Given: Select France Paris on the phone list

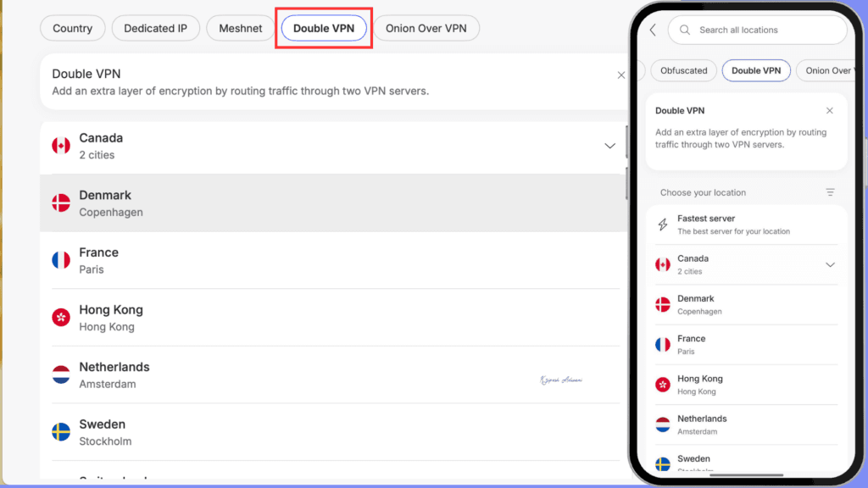Looking at the screenshot, I should (746, 345).
